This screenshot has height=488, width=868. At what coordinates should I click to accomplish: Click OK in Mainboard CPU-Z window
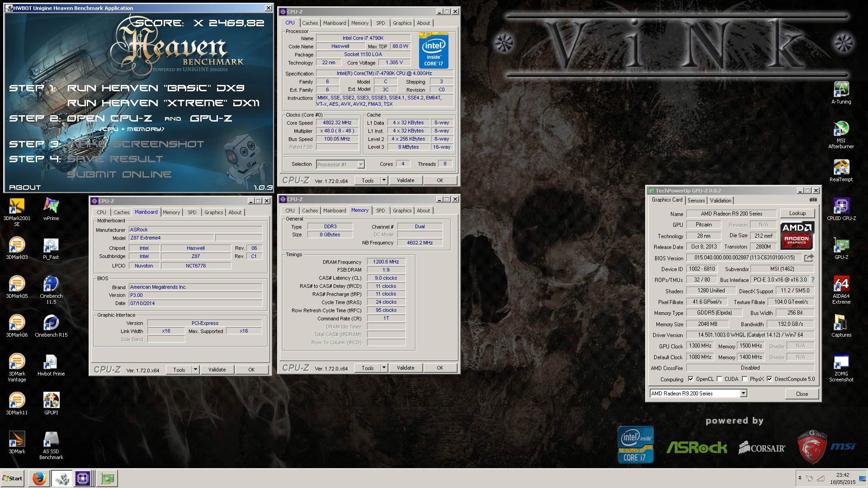coord(251,370)
